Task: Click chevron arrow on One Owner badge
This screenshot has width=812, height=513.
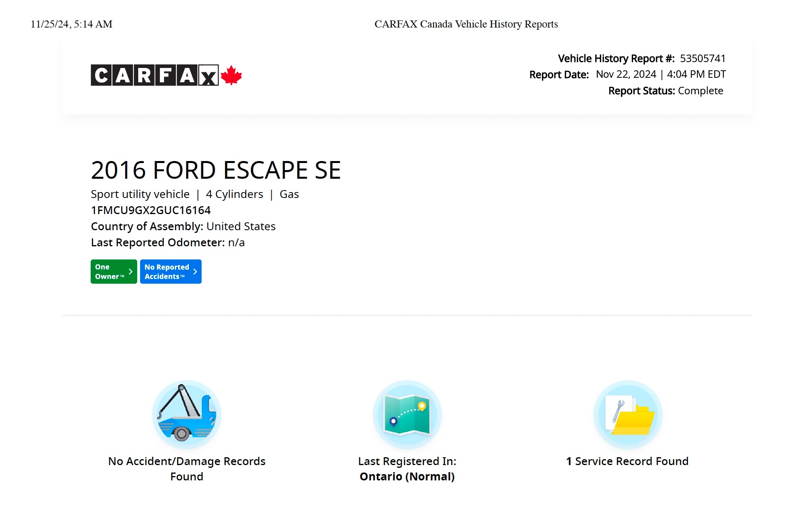Action: pos(131,271)
